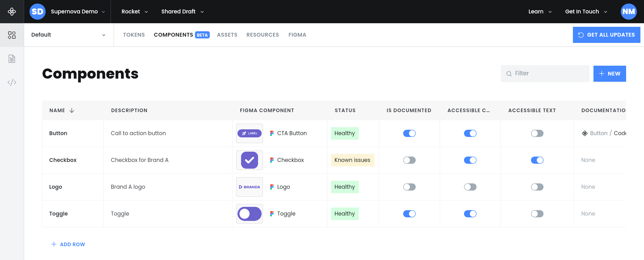Change the Healthy status of Button
The height and width of the screenshot is (260, 644).
[x=345, y=133]
